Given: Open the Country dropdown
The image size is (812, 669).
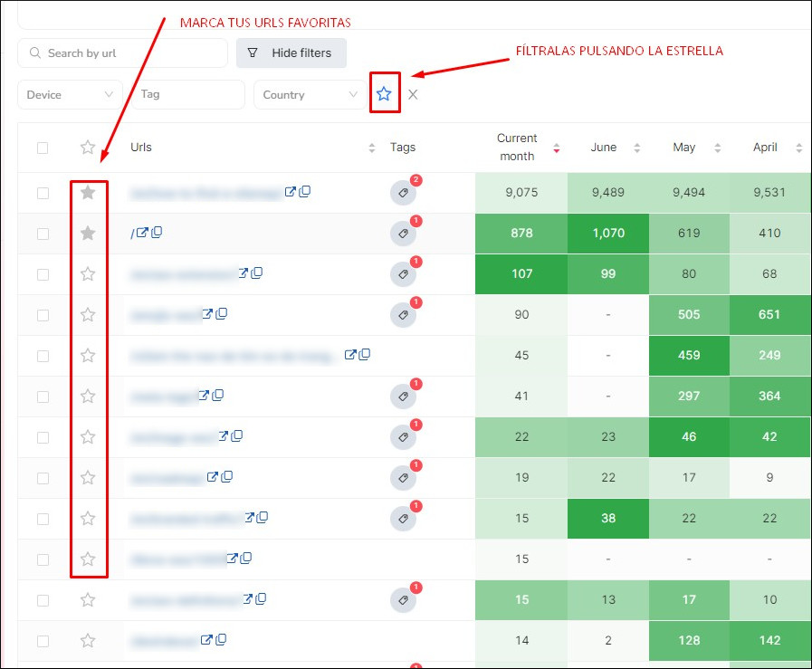Looking at the screenshot, I should (x=308, y=94).
